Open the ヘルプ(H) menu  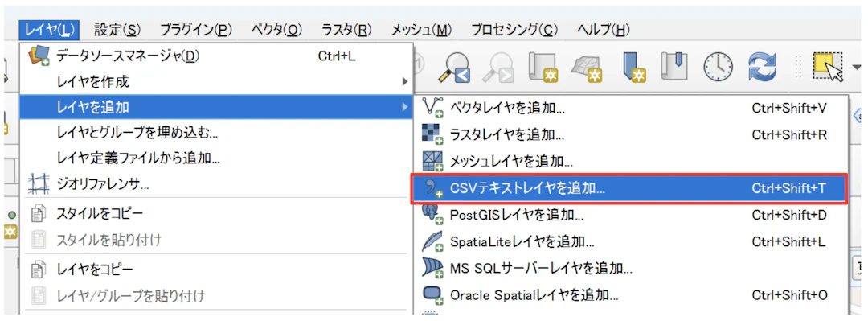tap(604, 30)
